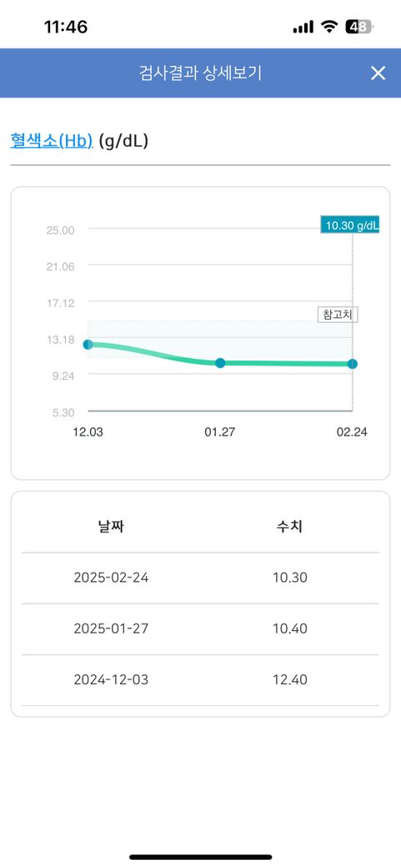Viewport: 401px width, 868px height.
Task: Tap the Wi-Fi icon in status bar
Action: [330, 27]
